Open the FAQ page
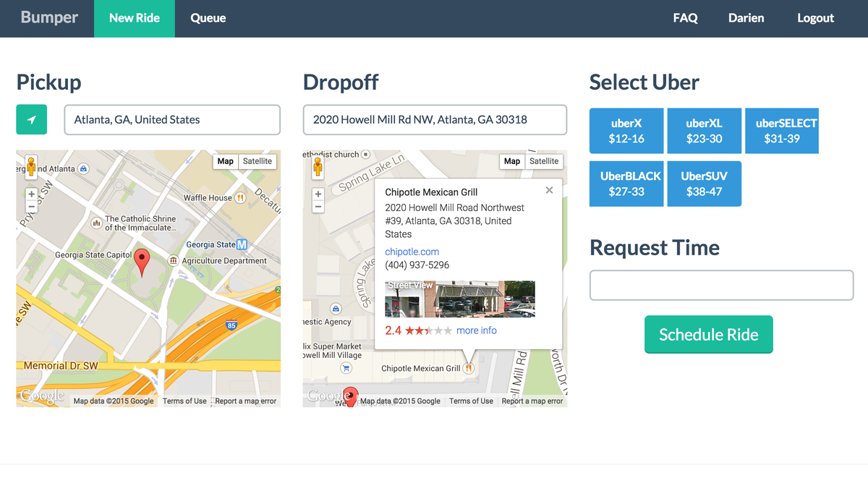The image size is (868, 483). [x=686, y=18]
